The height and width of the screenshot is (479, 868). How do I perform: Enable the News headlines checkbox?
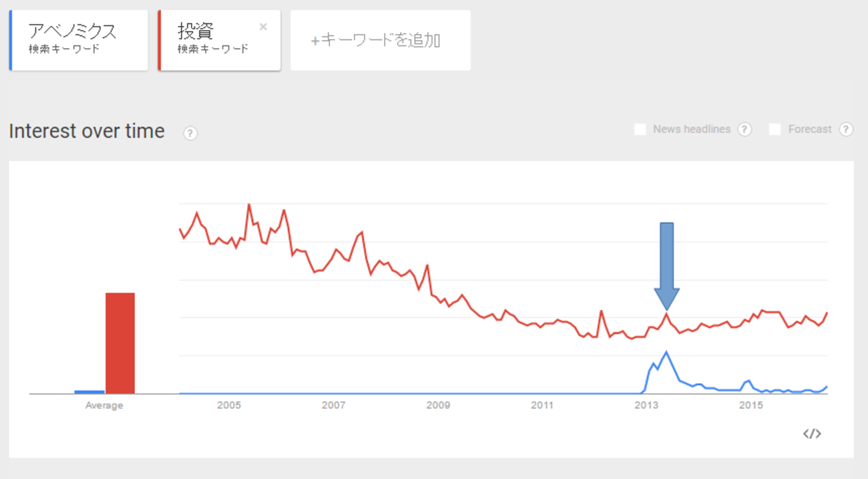(640, 130)
